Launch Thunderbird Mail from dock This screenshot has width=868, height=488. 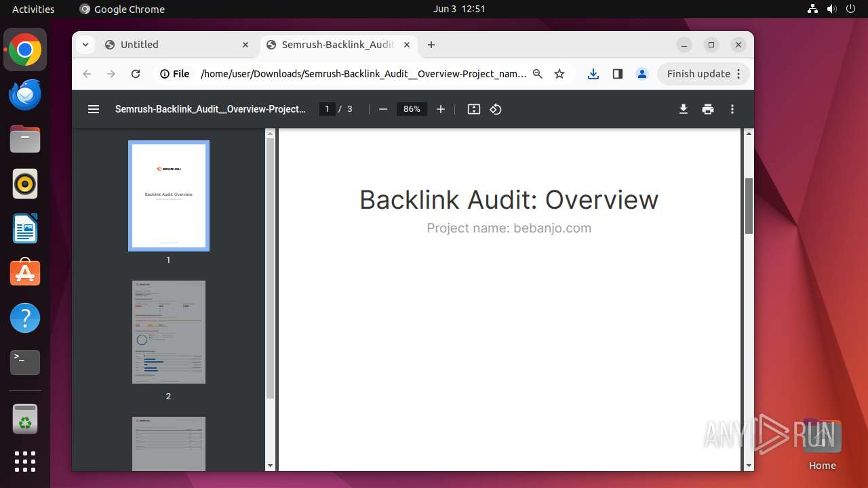pyautogui.click(x=25, y=94)
